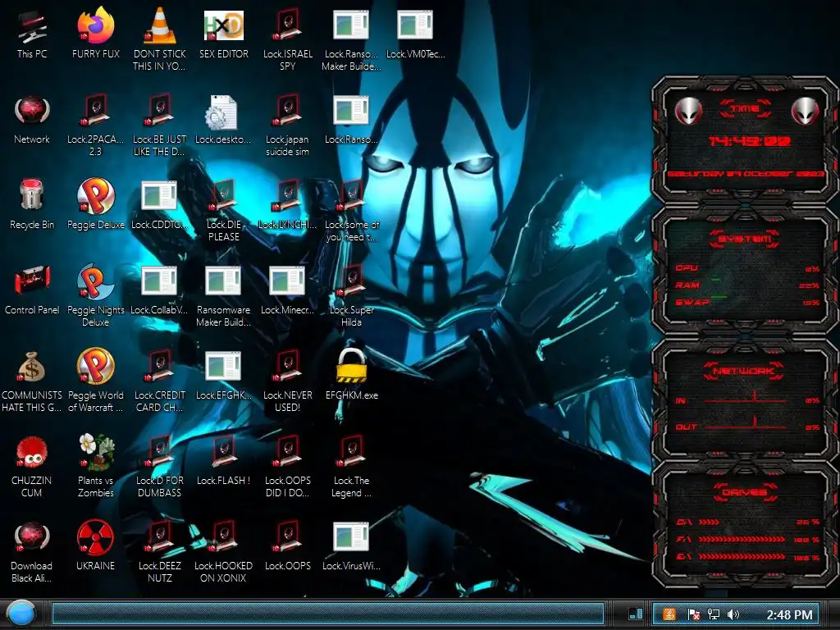Select the Lock.VirusWi... window icon
The image size is (840, 630).
click(x=351, y=536)
